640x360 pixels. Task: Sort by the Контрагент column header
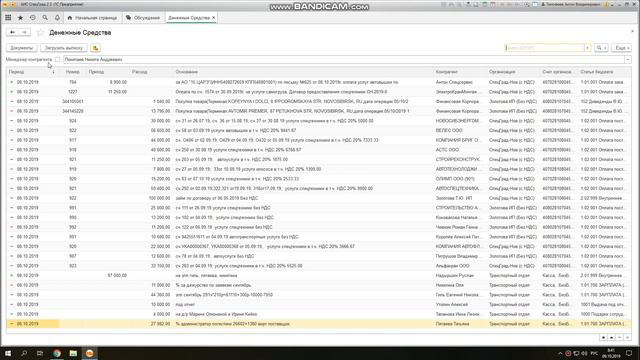coord(460,72)
